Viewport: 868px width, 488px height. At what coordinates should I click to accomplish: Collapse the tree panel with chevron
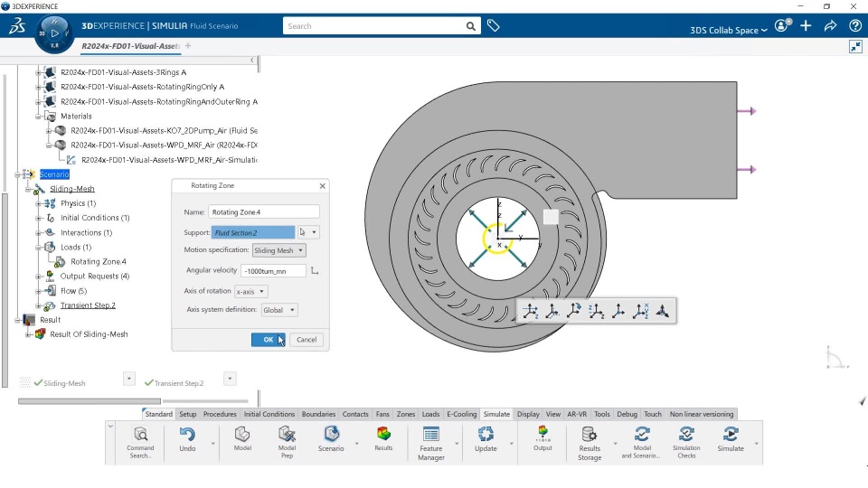(x=252, y=61)
